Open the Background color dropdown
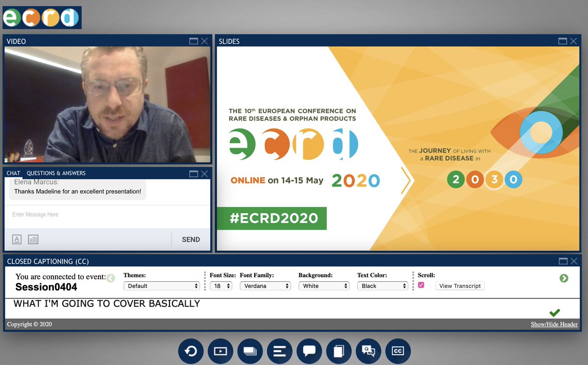This screenshot has height=365, width=588. [324, 286]
